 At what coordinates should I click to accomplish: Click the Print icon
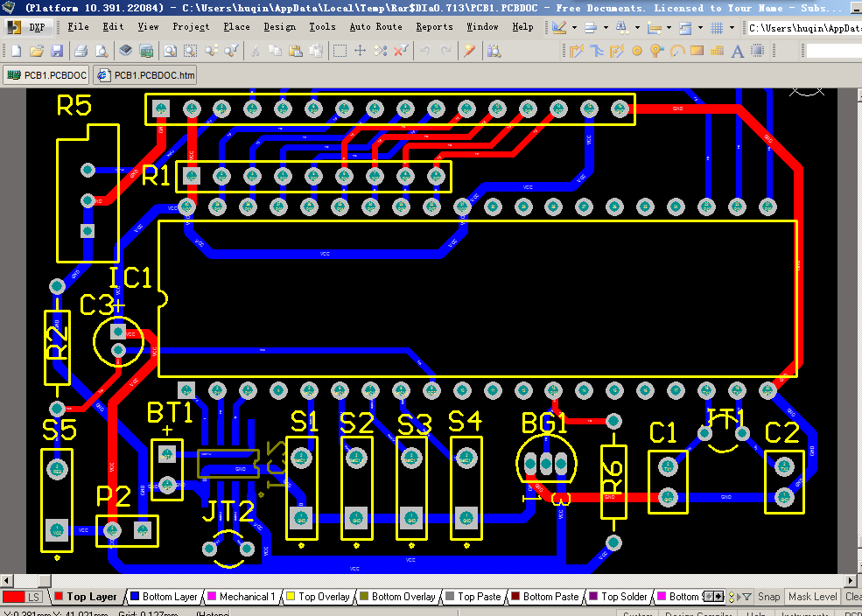coord(81,51)
